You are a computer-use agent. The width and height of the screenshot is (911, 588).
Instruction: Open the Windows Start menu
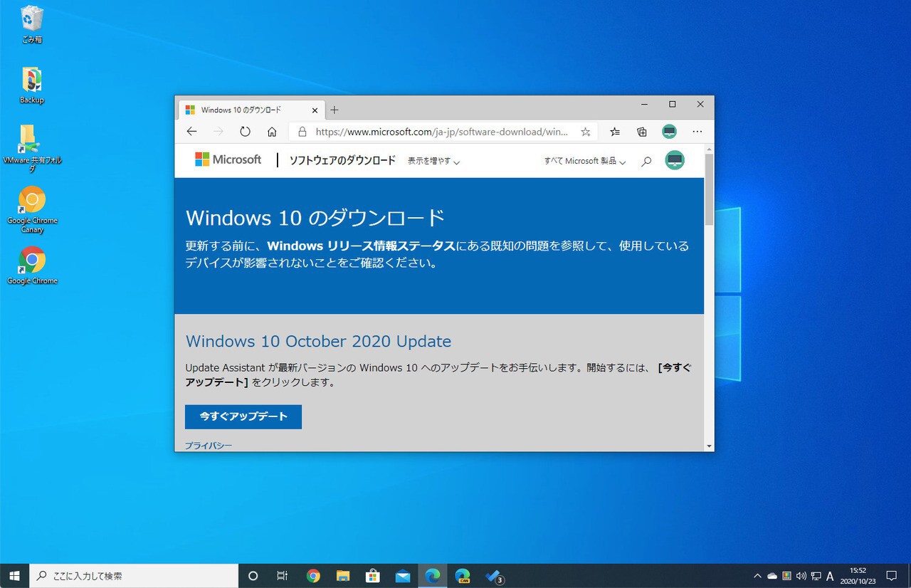coord(14,576)
